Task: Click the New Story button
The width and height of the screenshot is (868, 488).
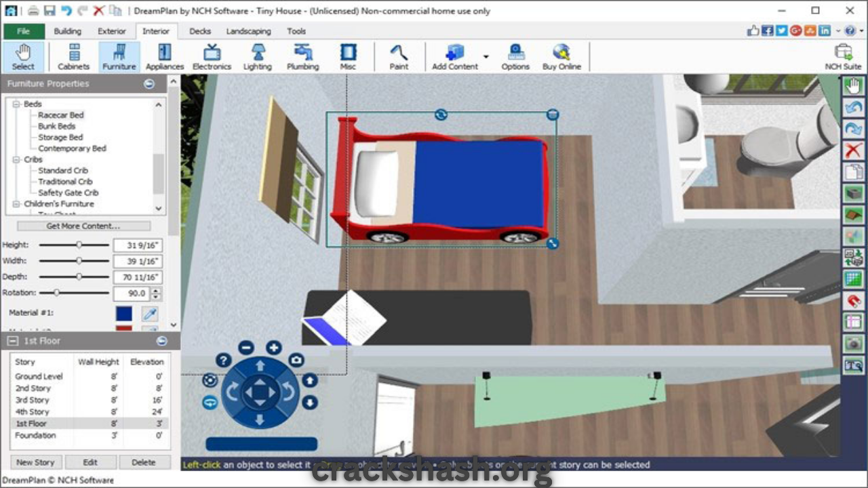Action: pyautogui.click(x=35, y=462)
